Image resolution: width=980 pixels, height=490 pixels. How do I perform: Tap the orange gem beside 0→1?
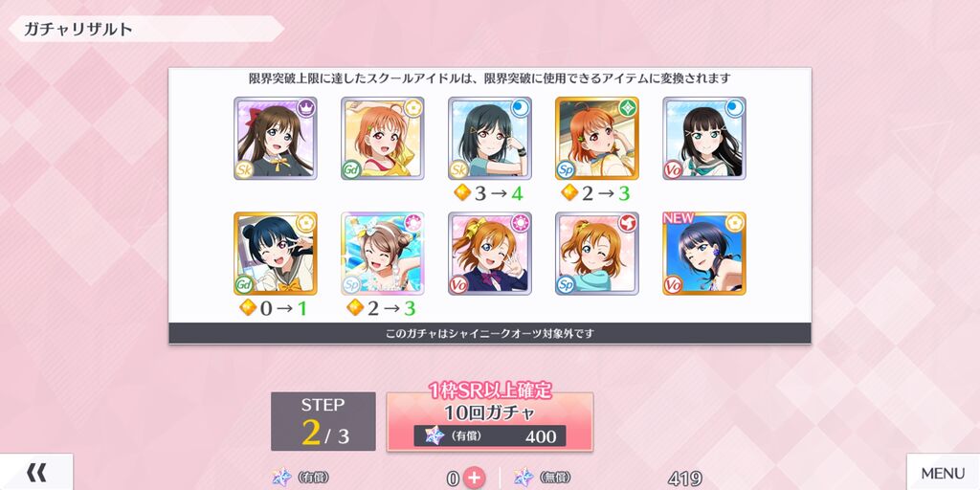pyautogui.click(x=248, y=307)
